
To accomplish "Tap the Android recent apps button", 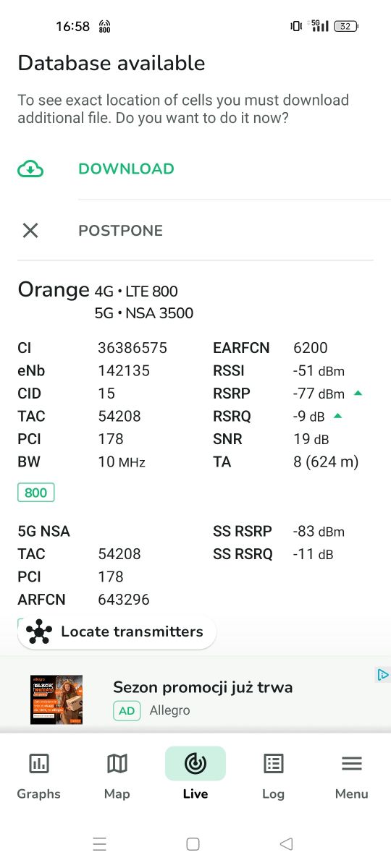I will (x=100, y=843).
